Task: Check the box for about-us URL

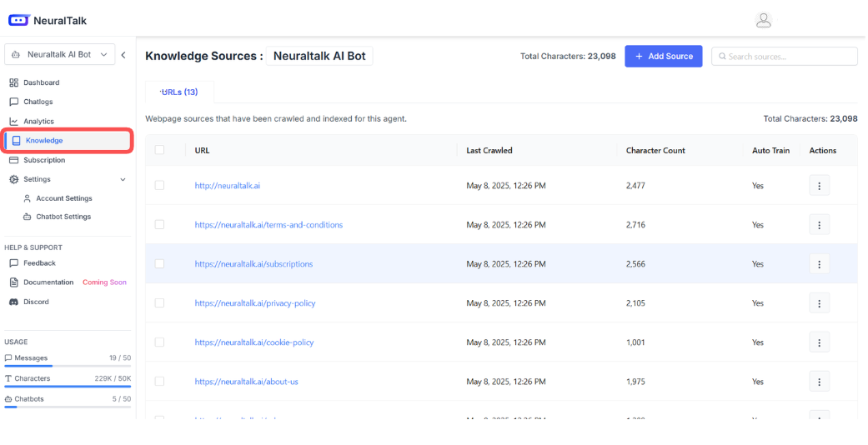Action: point(159,382)
